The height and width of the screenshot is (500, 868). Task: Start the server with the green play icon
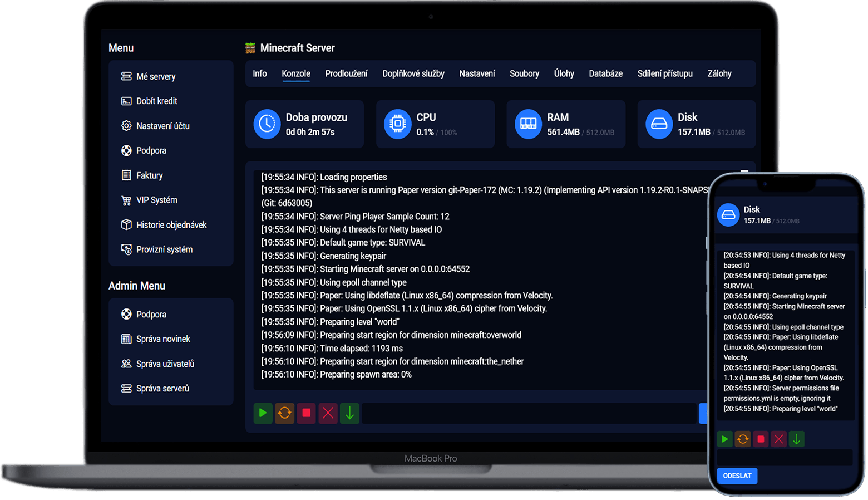pyautogui.click(x=263, y=413)
